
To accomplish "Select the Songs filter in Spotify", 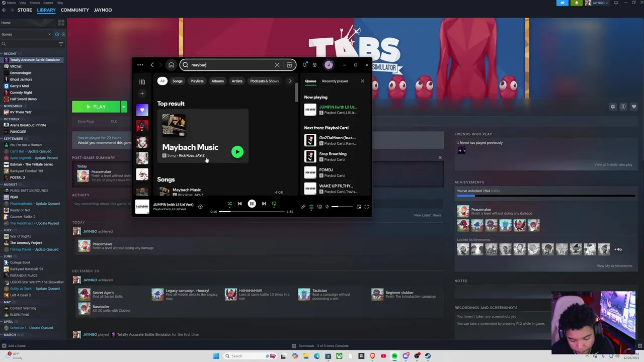I will 178,81.
